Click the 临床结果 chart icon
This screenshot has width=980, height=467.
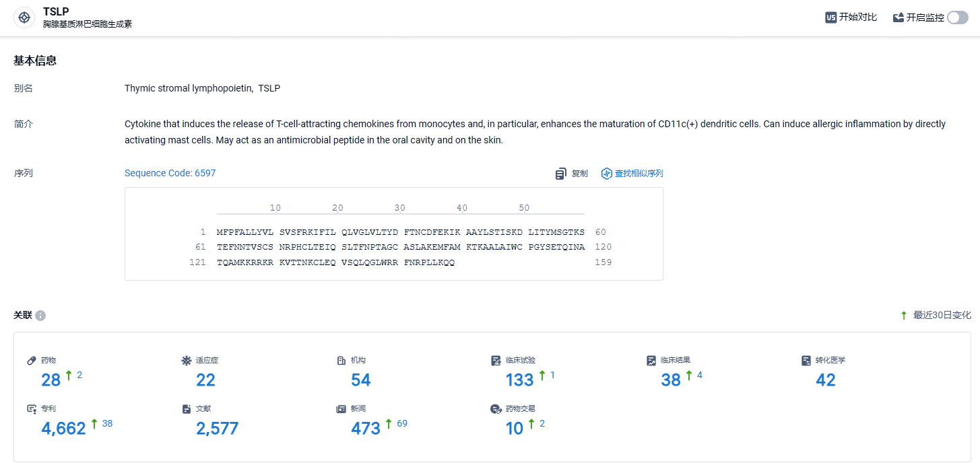coord(651,361)
